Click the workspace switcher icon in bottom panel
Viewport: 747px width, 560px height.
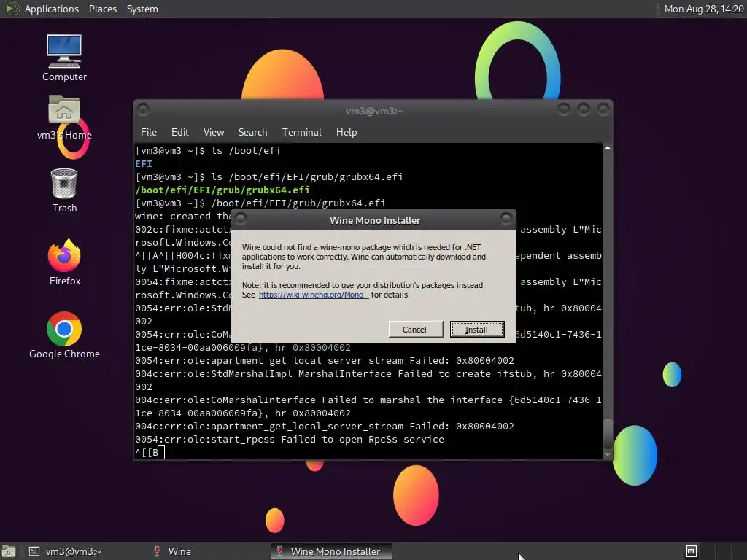tap(692, 551)
